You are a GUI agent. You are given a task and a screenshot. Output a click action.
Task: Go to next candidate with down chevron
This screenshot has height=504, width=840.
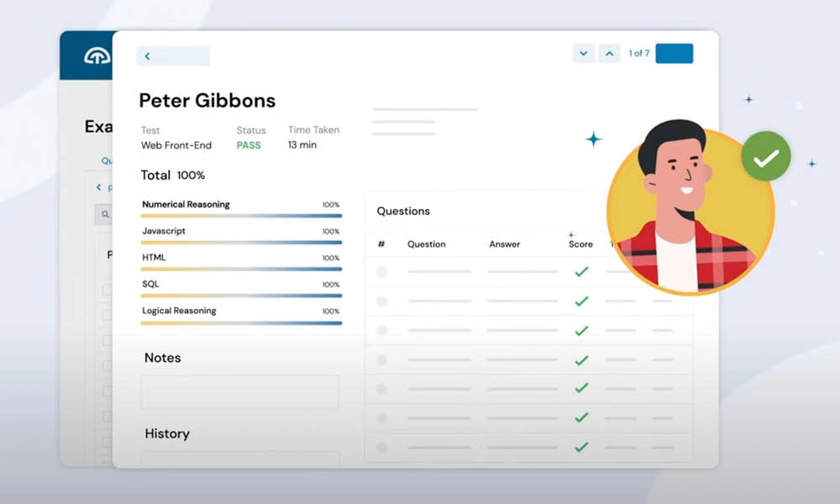tap(583, 54)
